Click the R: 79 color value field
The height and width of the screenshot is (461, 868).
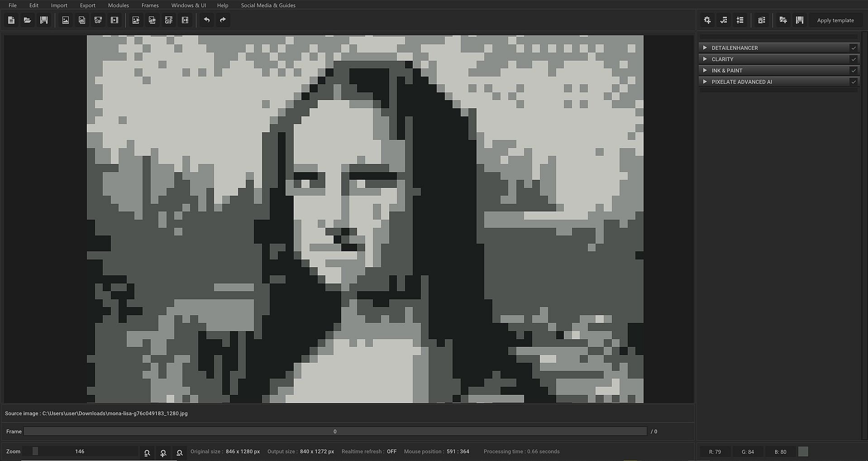(715, 451)
